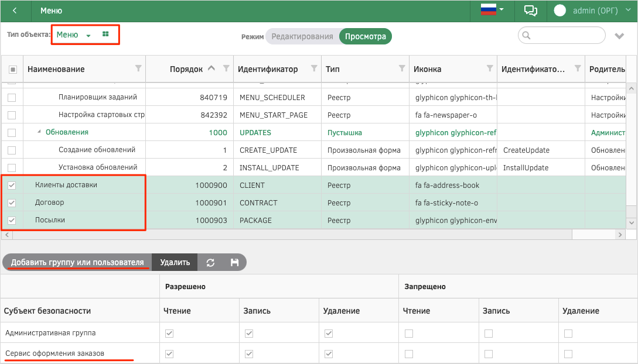Click the horizontal scrollbar right arrow

coord(620,235)
